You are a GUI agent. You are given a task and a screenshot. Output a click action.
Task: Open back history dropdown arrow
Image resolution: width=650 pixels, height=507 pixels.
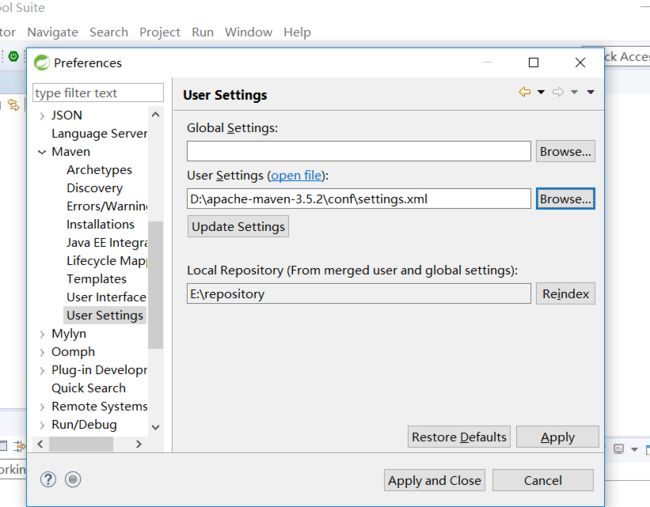(x=541, y=92)
